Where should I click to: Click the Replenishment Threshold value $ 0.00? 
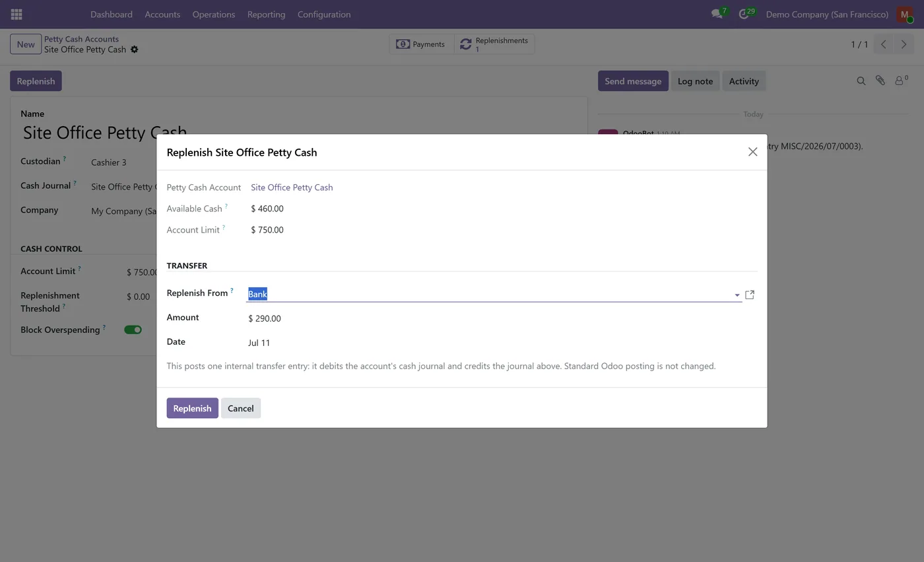click(139, 297)
